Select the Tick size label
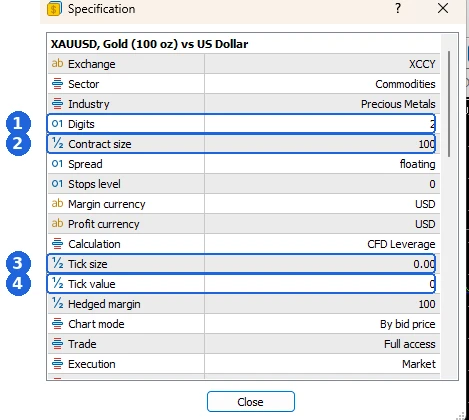The image size is (469, 420). [88, 264]
